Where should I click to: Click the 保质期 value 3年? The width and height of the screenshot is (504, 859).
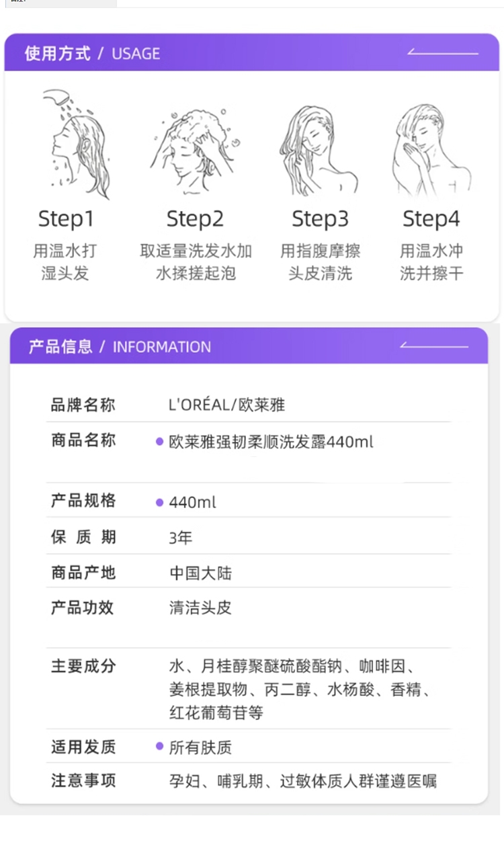(x=181, y=538)
